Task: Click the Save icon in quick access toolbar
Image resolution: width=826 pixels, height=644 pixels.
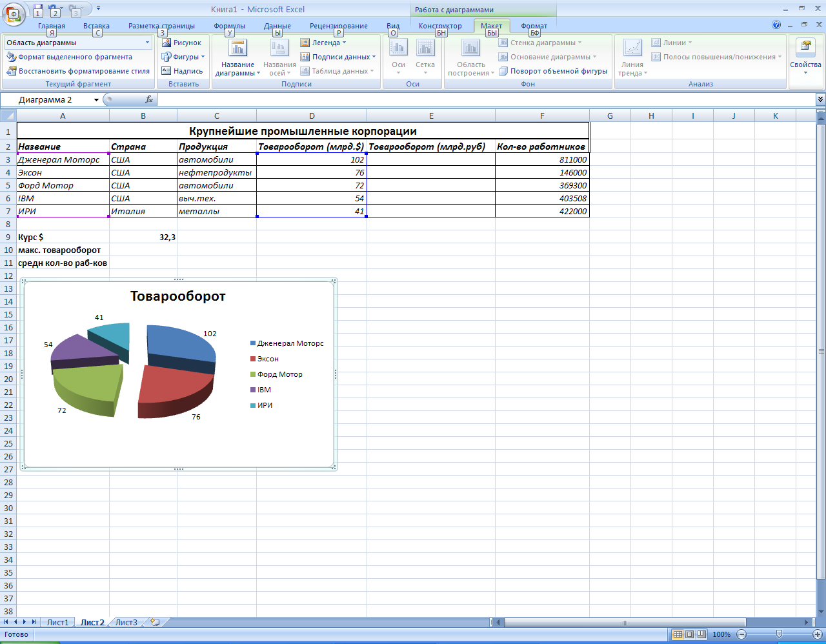Action: 37,9
